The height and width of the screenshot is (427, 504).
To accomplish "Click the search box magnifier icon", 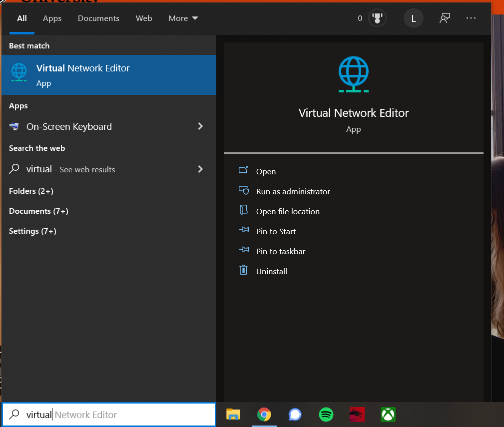I will [14, 414].
